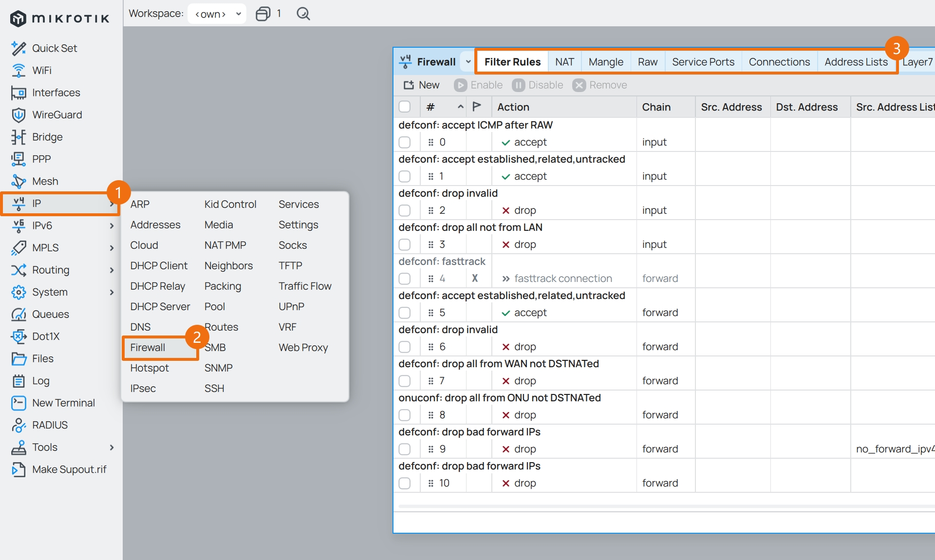
Task: Check the box for rule 5
Action: tap(405, 313)
